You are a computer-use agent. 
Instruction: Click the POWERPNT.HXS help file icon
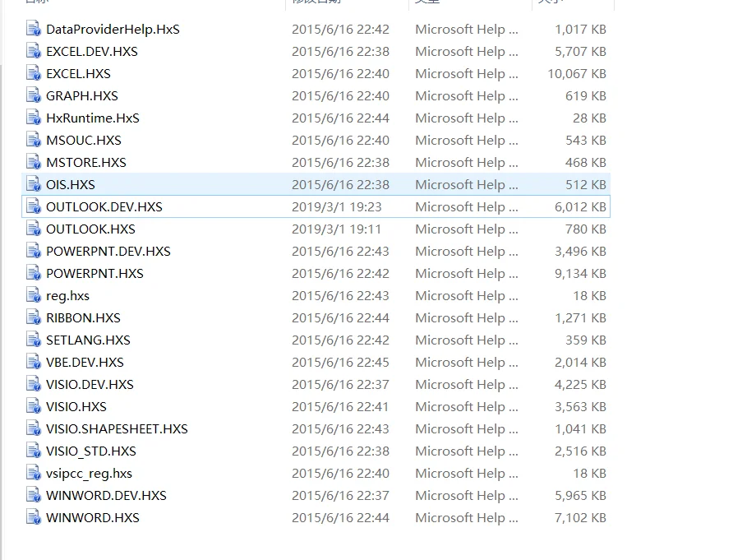click(x=33, y=273)
